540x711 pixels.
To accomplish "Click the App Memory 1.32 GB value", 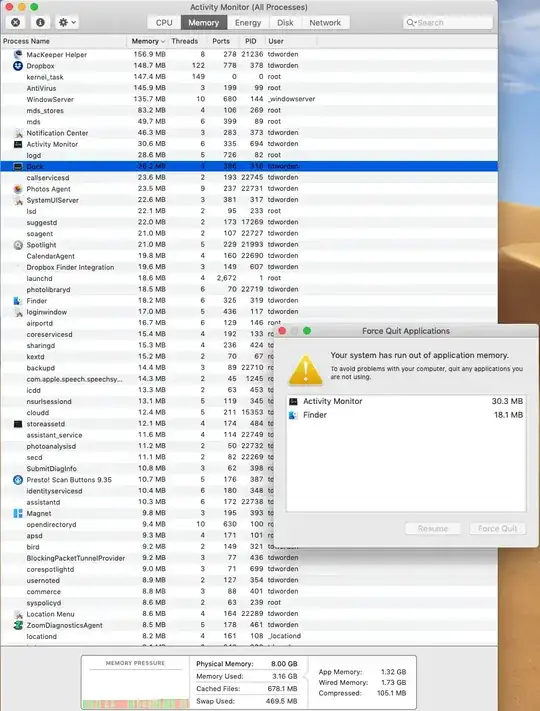I will point(393,672).
